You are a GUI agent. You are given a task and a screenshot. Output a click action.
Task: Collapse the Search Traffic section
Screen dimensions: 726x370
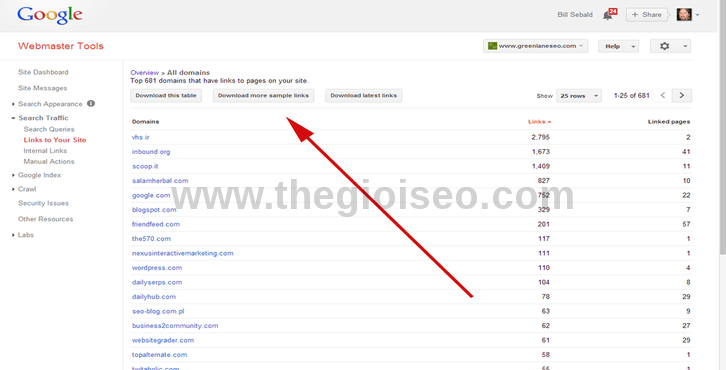[x=43, y=118]
